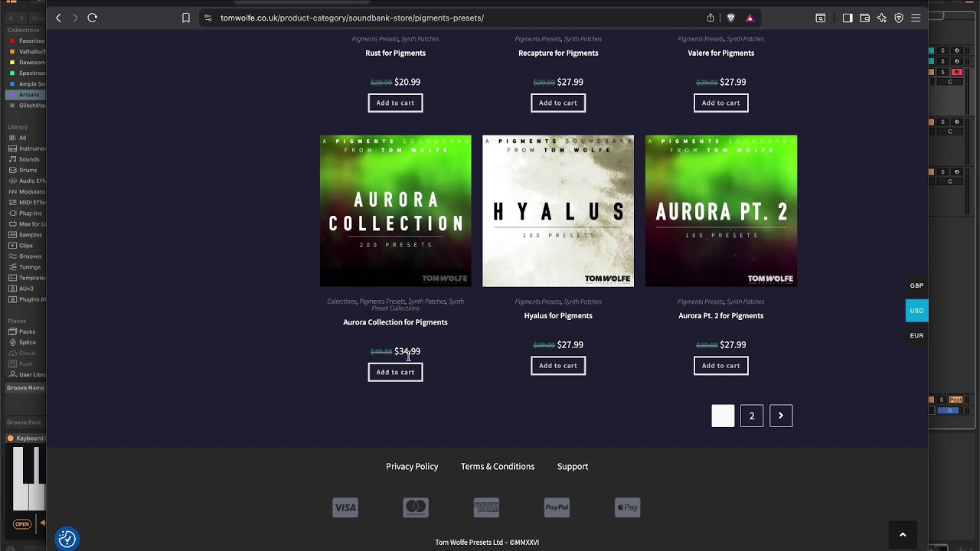
Task: Toggle the browser sidebar panel
Action: pos(848,18)
